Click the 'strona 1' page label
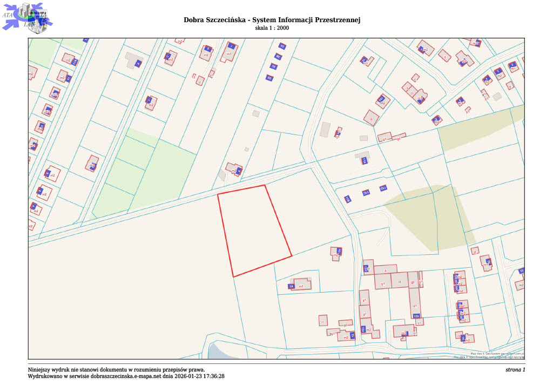 point(515,370)
